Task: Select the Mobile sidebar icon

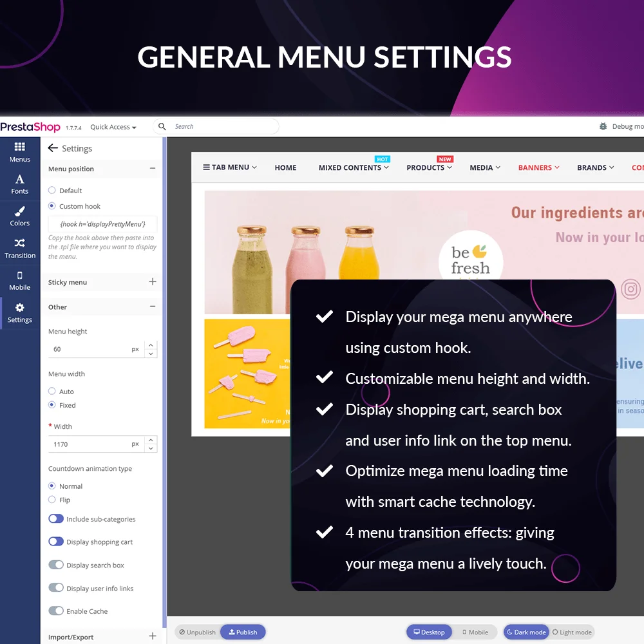Action: click(19, 282)
